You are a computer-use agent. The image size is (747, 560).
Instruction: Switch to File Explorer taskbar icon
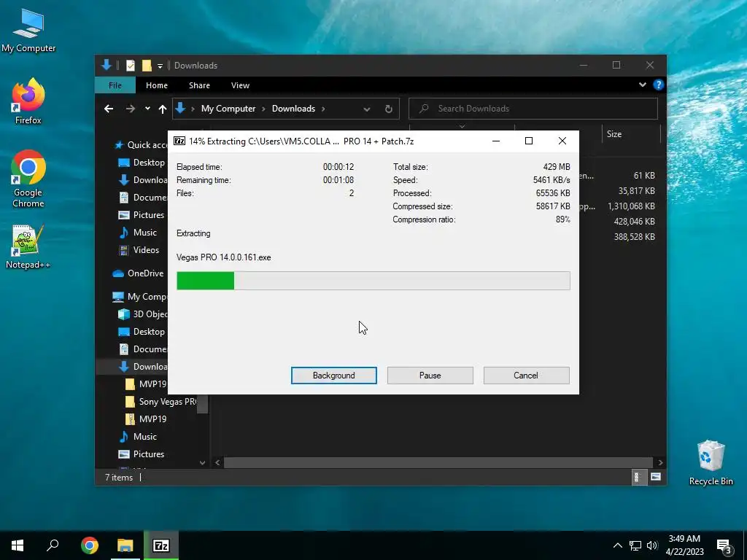(125, 545)
